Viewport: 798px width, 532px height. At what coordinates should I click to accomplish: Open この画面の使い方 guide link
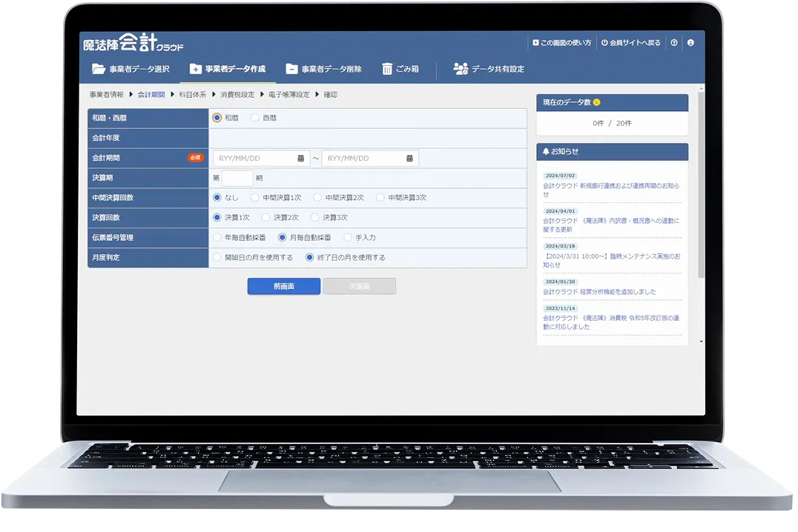point(561,43)
